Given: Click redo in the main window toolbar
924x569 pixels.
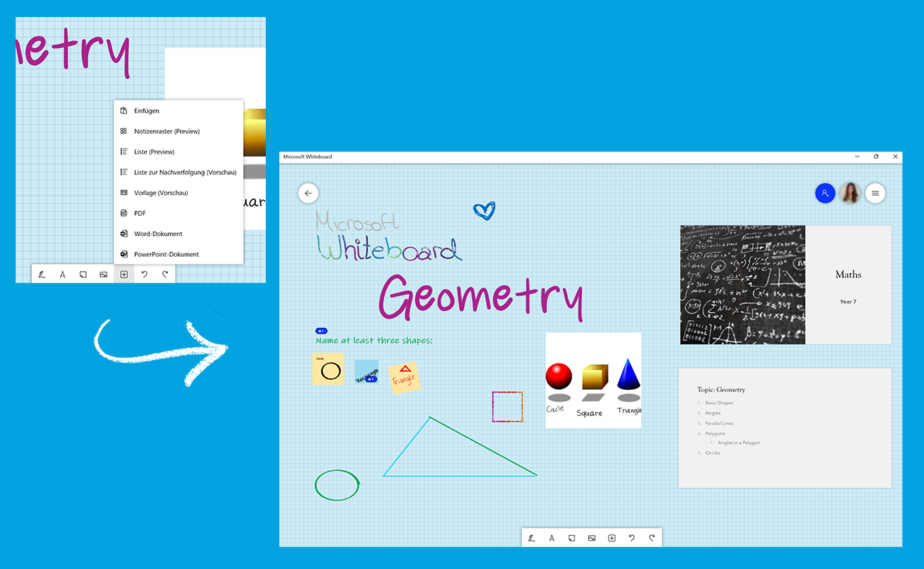Looking at the screenshot, I should point(652,538).
